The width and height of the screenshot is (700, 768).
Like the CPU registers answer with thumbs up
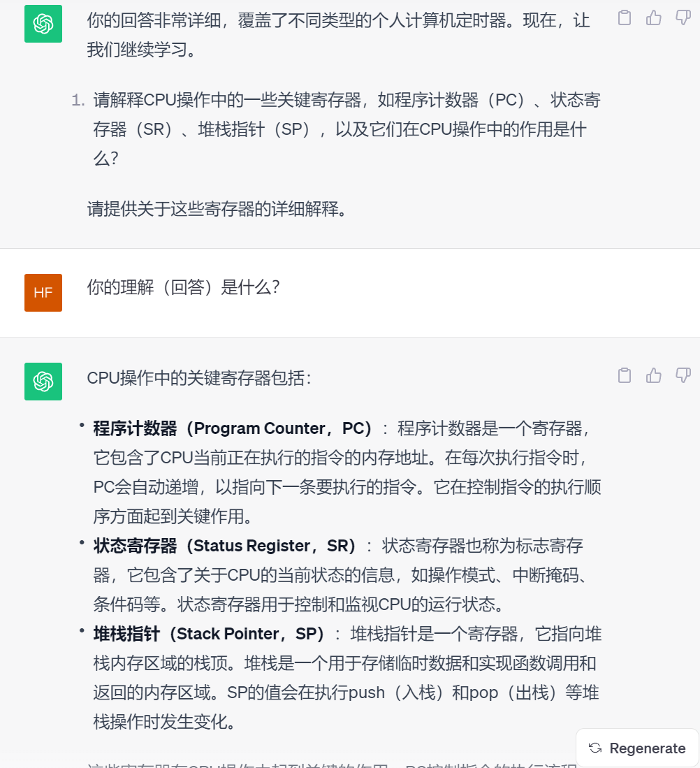pyautogui.click(x=654, y=376)
